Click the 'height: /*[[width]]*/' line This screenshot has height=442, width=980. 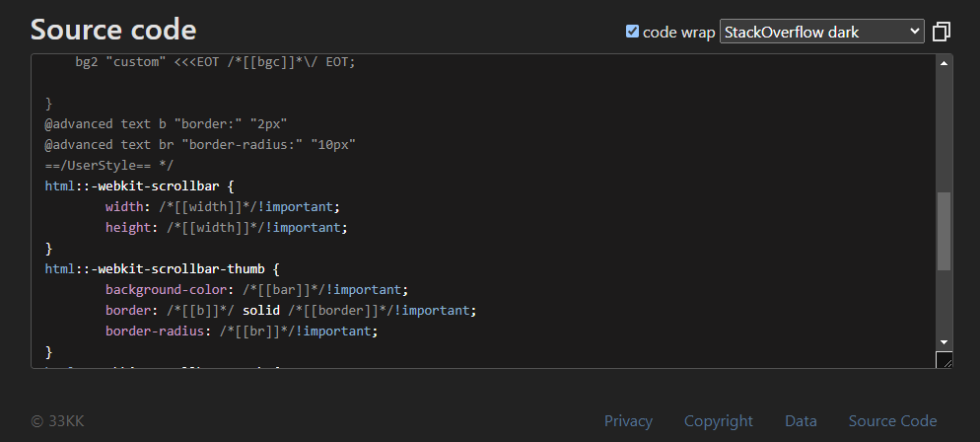coord(226,227)
